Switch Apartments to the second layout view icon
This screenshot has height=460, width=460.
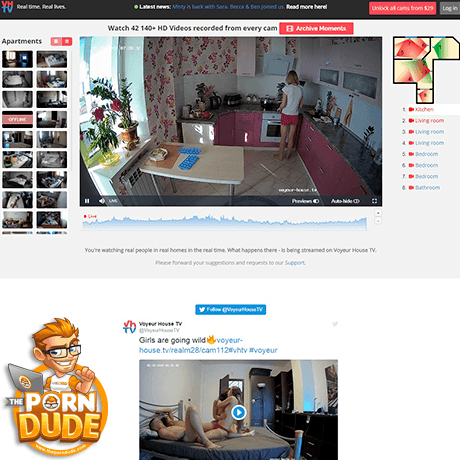point(67,41)
